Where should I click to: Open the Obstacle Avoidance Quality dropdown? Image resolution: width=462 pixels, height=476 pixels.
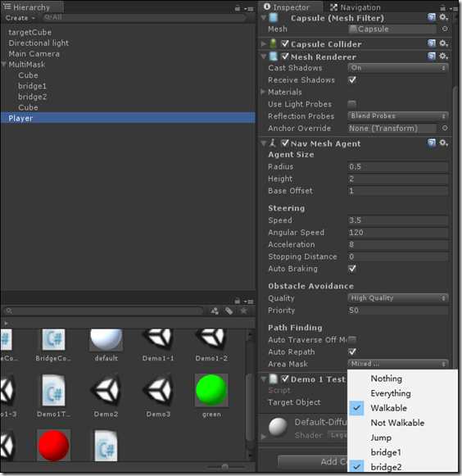(x=398, y=297)
